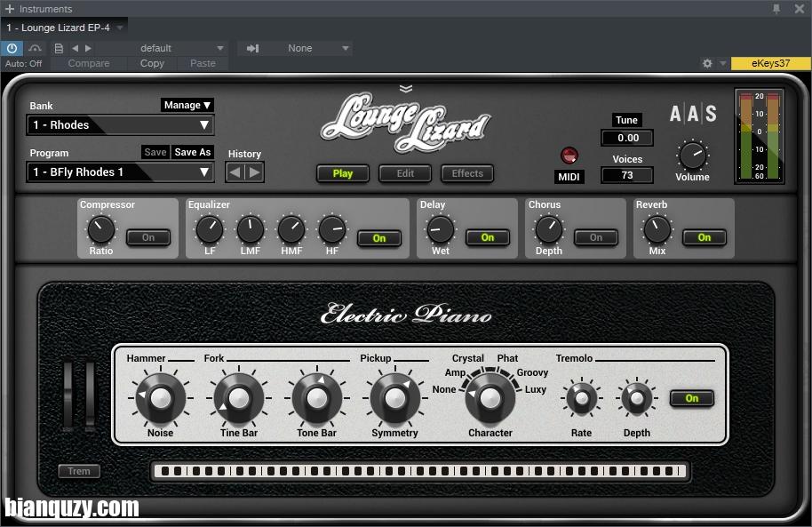Go to previous preset arrow
812x527 pixels.
pyautogui.click(x=76, y=48)
